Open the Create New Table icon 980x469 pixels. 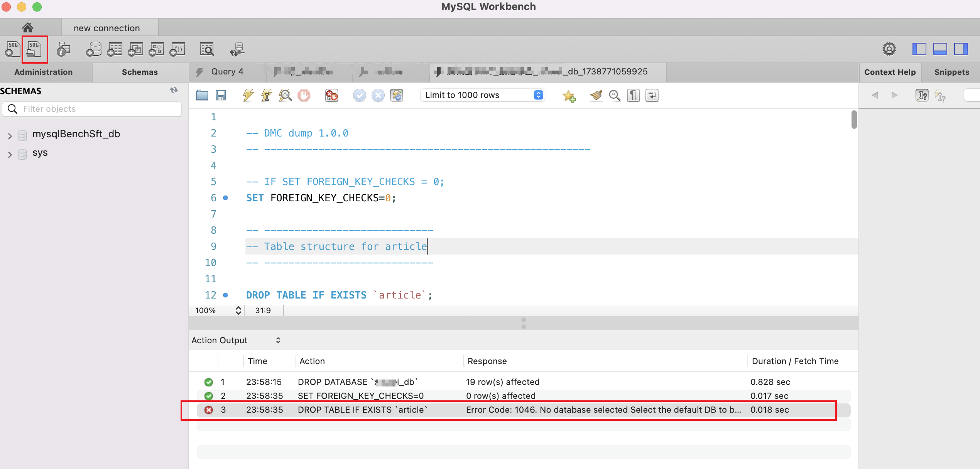tap(115, 49)
